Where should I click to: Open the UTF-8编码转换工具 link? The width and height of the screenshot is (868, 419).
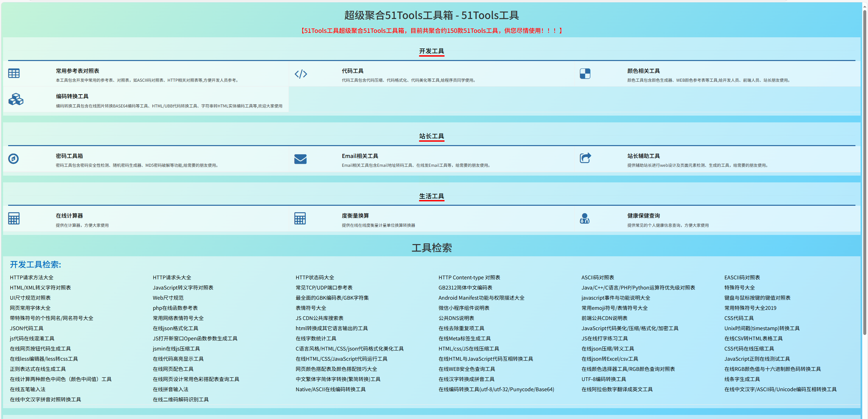[x=604, y=379]
